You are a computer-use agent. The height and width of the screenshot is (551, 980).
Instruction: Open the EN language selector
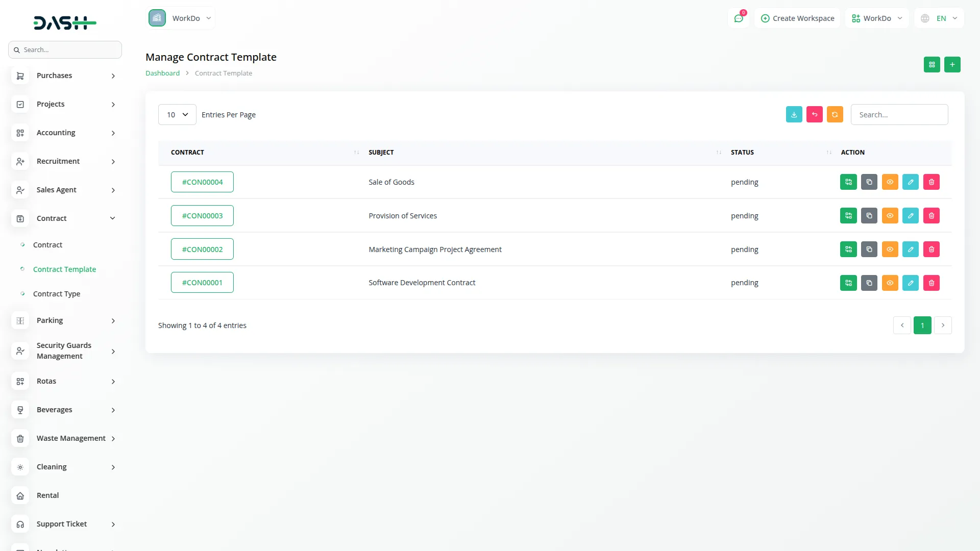[x=939, y=18]
